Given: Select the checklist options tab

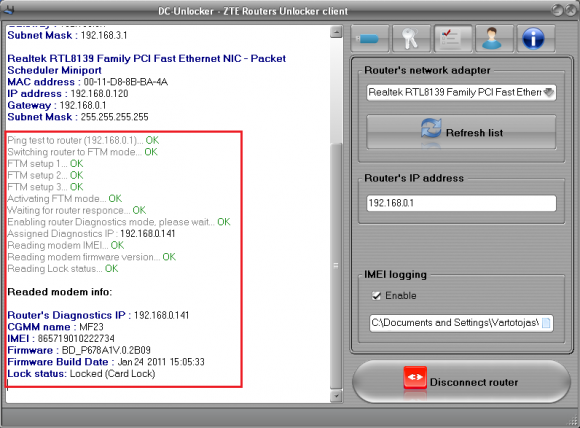Looking at the screenshot, I should (453, 38).
